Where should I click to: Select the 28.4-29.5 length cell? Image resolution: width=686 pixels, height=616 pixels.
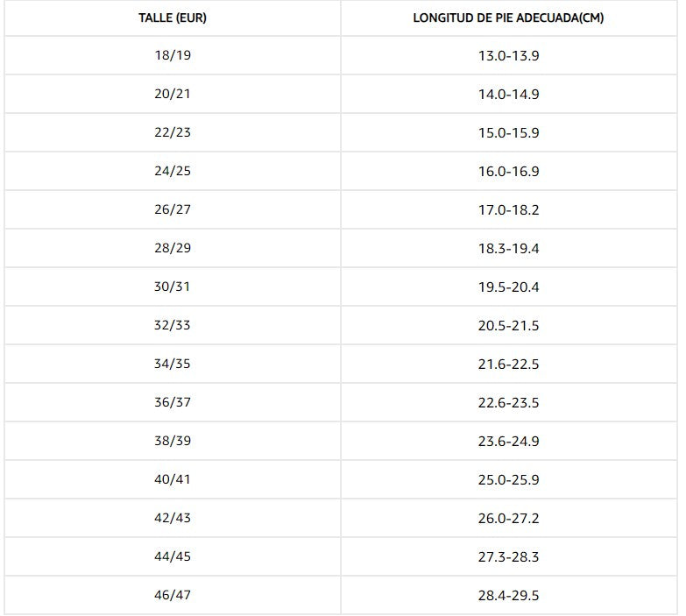pos(508,596)
